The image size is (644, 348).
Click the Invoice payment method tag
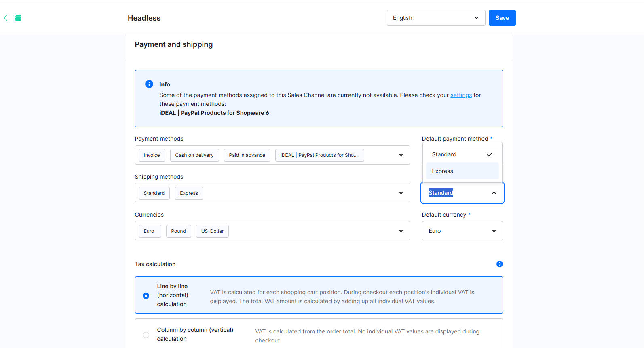(152, 155)
